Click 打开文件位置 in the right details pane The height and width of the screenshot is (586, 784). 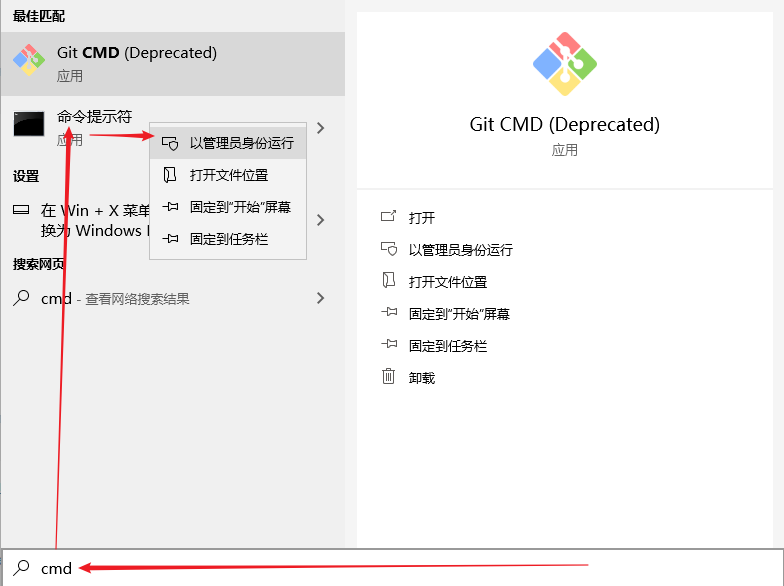(448, 282)
